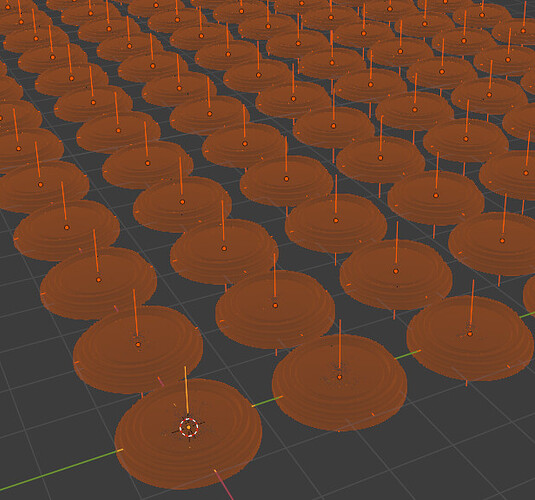The height and width of the screenshot is (500, 535).
Task: Click the yellow active-object line above the 3D cursor
Action: click(187, 389)
